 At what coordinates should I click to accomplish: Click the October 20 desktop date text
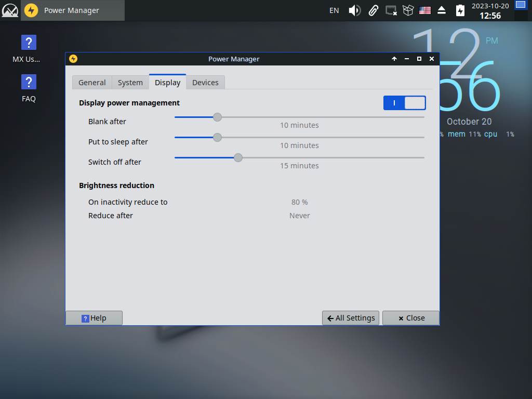tap(469, 122)
